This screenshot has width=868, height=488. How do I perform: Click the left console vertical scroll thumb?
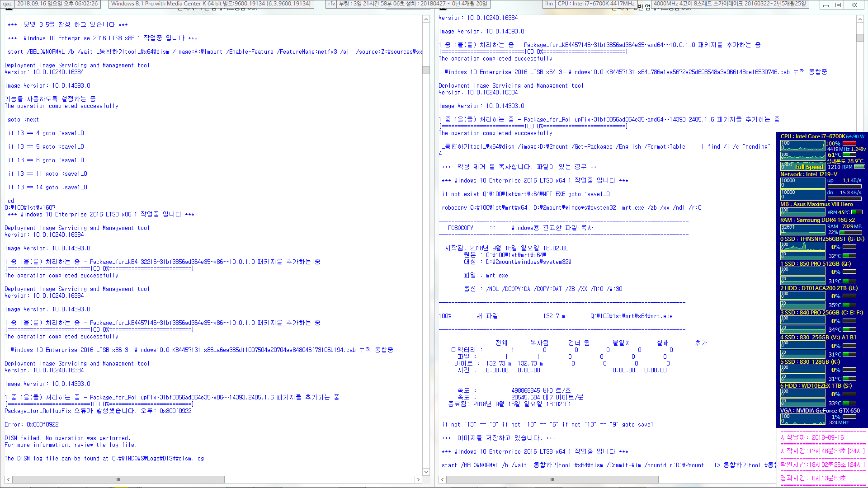tap(426, 70)
